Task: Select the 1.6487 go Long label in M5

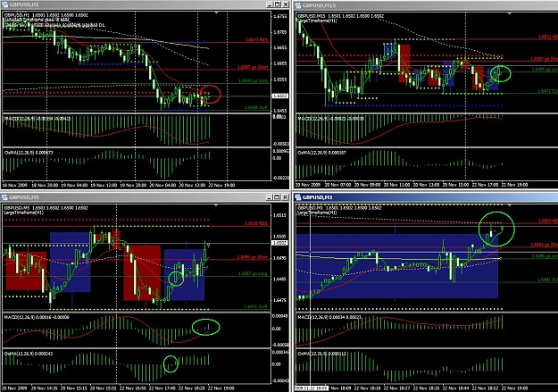Action: point(253,273)
